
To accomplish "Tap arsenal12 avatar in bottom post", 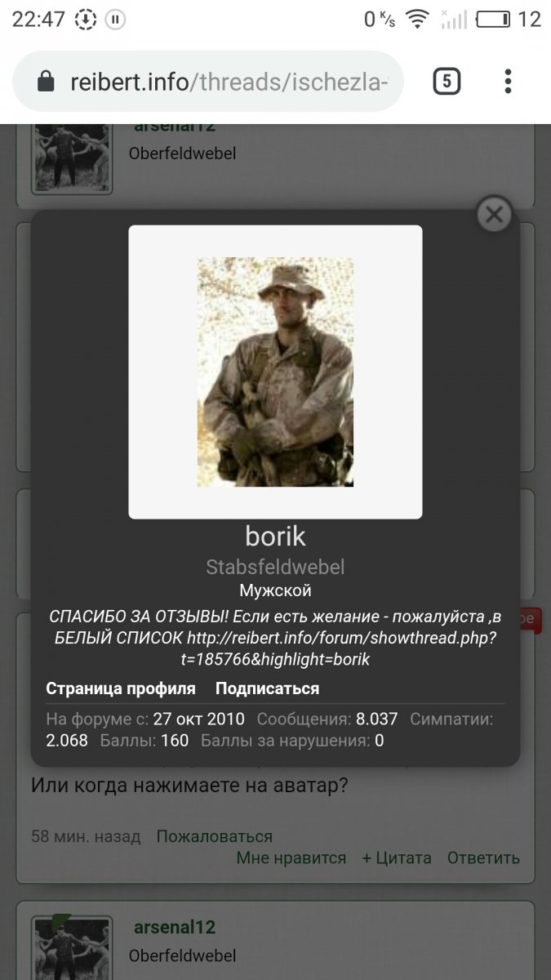I will click(x=72, y=947).
